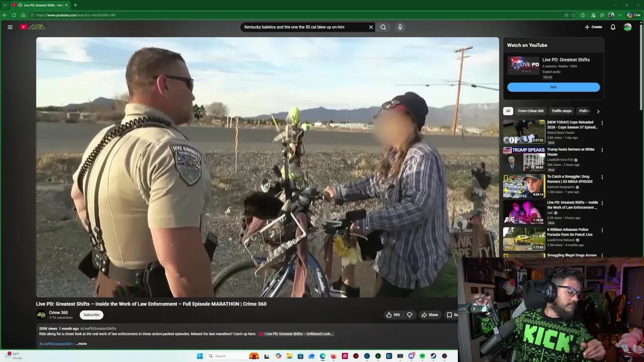Open Copilot app from taskbar

(278, 356)
